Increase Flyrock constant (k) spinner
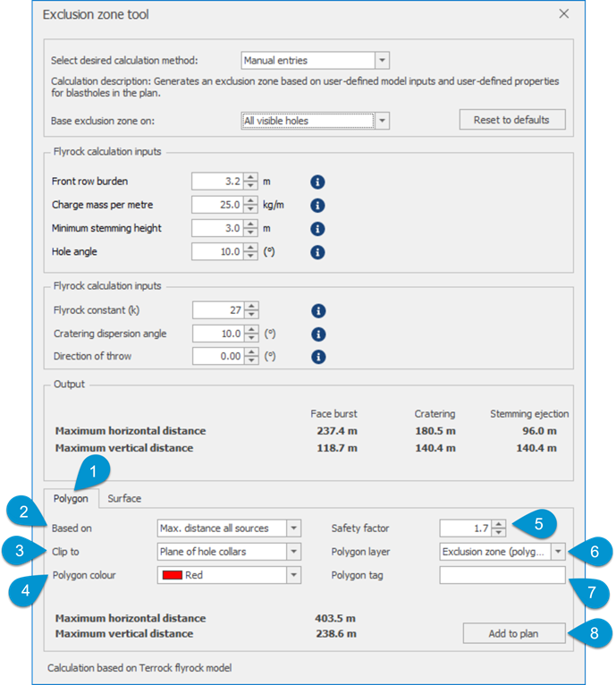Viewport: 616px width, 685px height. [251, 306]
